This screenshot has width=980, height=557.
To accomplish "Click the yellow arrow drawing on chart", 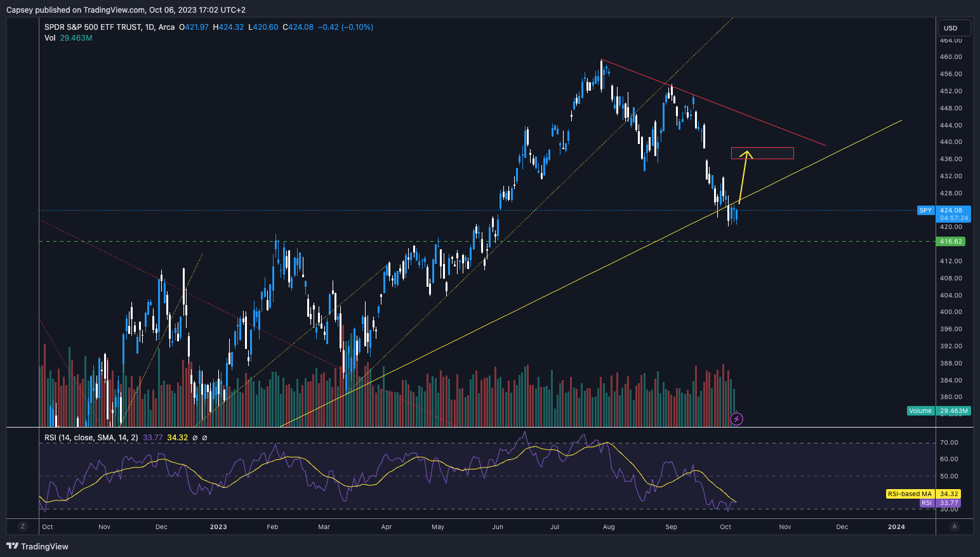I will coord(744,178).
